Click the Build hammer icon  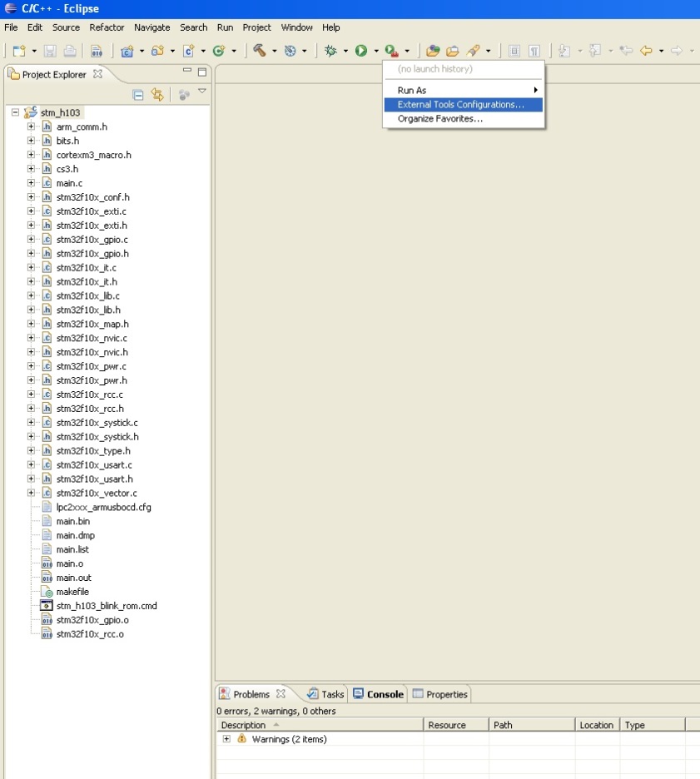[x=260, y=51]
